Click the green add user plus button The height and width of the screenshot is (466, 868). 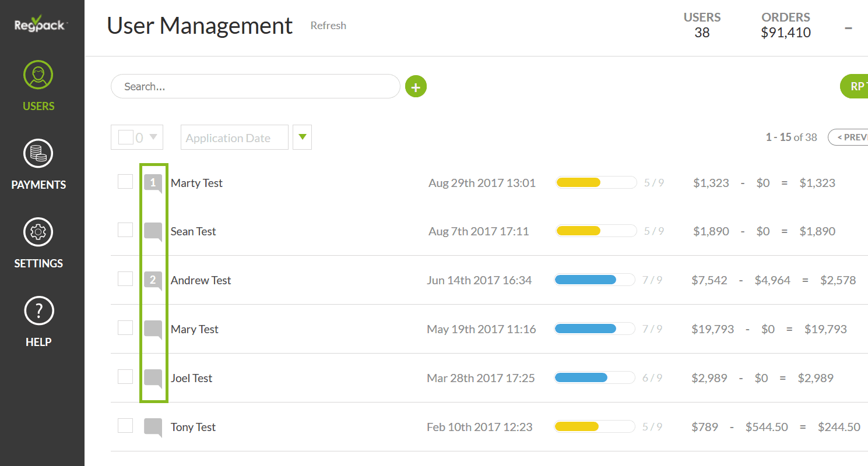pos(416,87)
